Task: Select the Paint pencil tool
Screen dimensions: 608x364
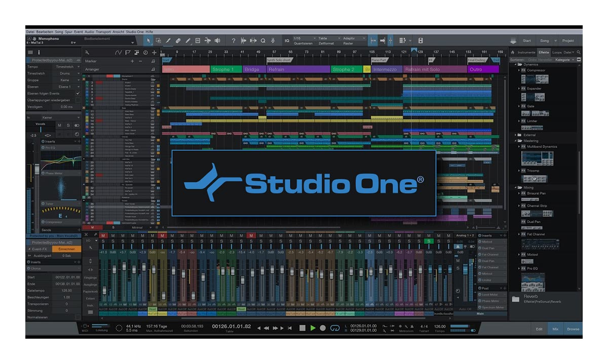Action: 188,41
